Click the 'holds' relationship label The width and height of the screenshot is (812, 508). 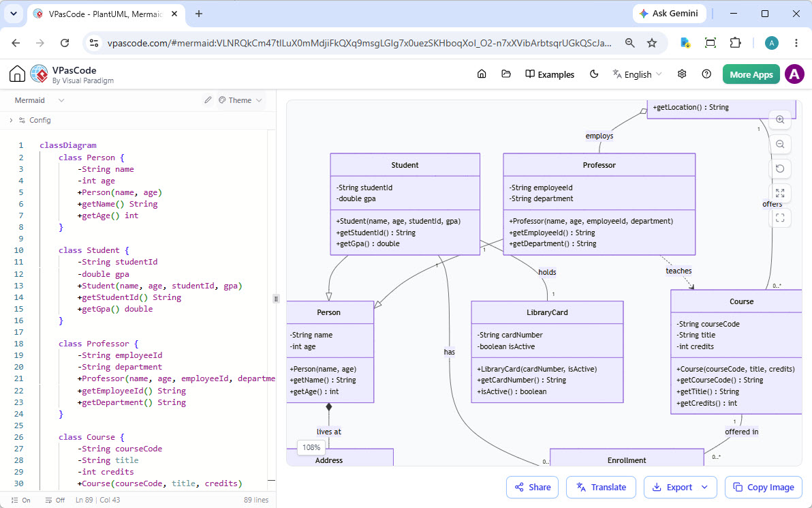(x=548, y=272)
